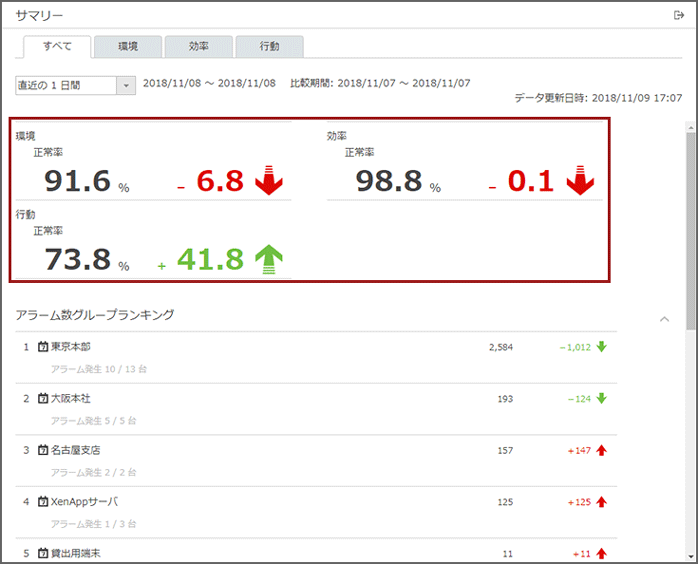698x564 pixels.
Task: Switch to the 環境 tab
Action: coord(128,47)
